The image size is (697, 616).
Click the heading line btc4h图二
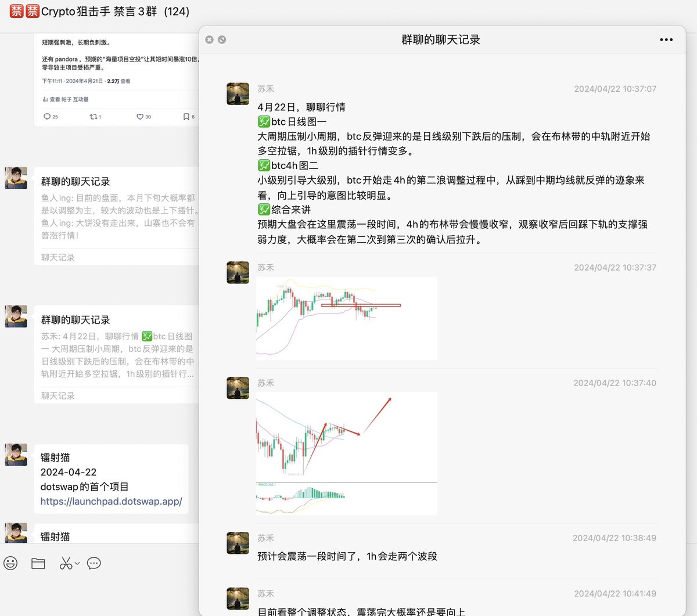(x=288, y=165)
